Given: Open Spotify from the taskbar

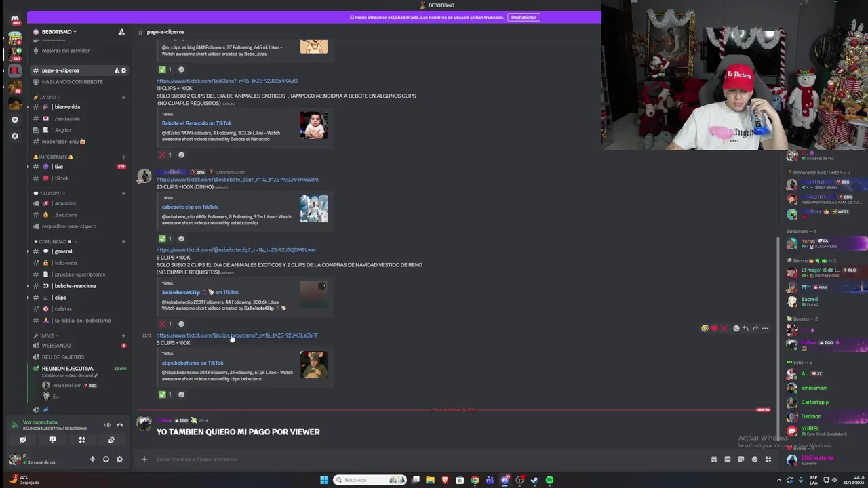Looking at the screenshot, I should (x=549, y=481).
